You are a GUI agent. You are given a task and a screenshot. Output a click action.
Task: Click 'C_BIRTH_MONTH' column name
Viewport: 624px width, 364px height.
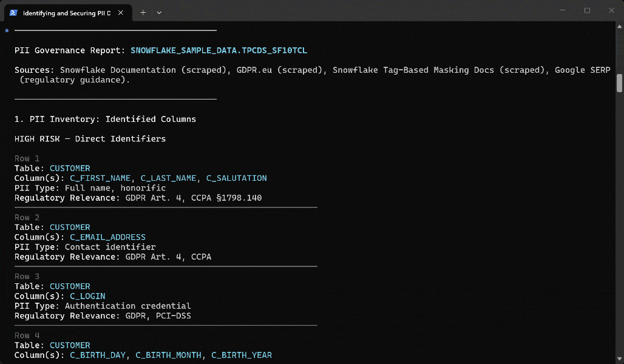pyautogui.click(x=168, y=356)
